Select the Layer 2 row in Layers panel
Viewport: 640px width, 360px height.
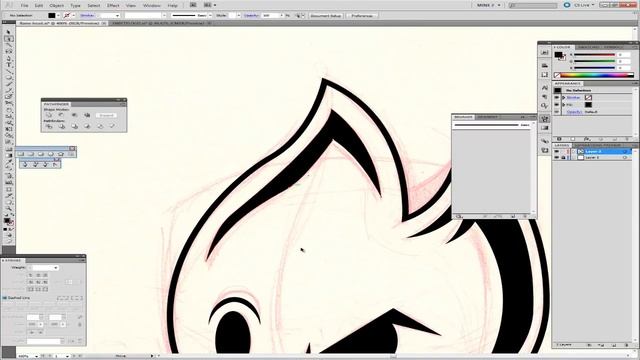pos(592,151)
